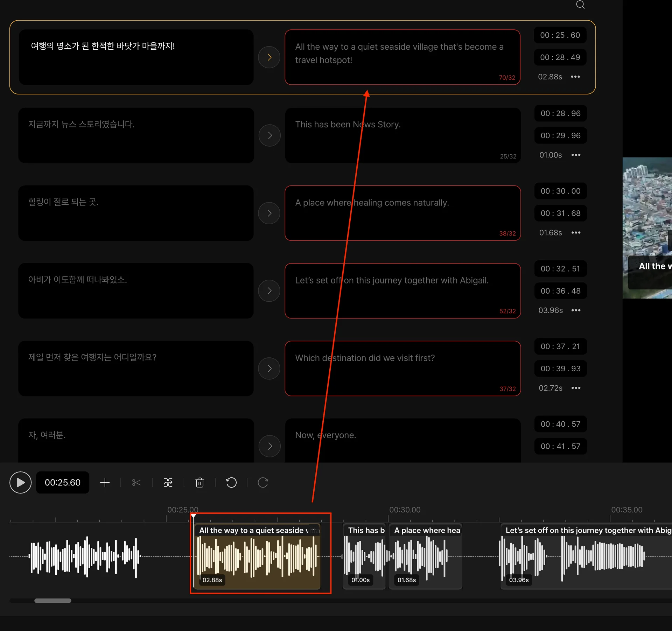672x631 pixels.
Task: Open three-dot menu beside 03.96s
Action: tap(576, 310)
